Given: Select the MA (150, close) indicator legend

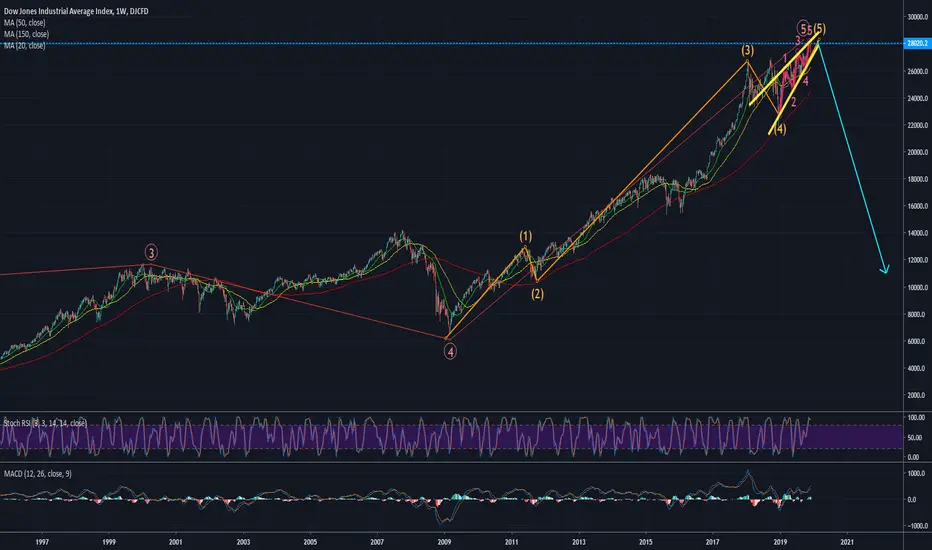Looking at the screenshot, I should coord(26,34).
